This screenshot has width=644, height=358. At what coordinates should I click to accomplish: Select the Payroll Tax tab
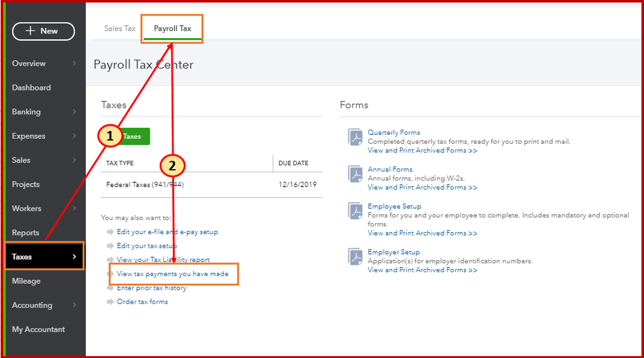click(173, 28)
